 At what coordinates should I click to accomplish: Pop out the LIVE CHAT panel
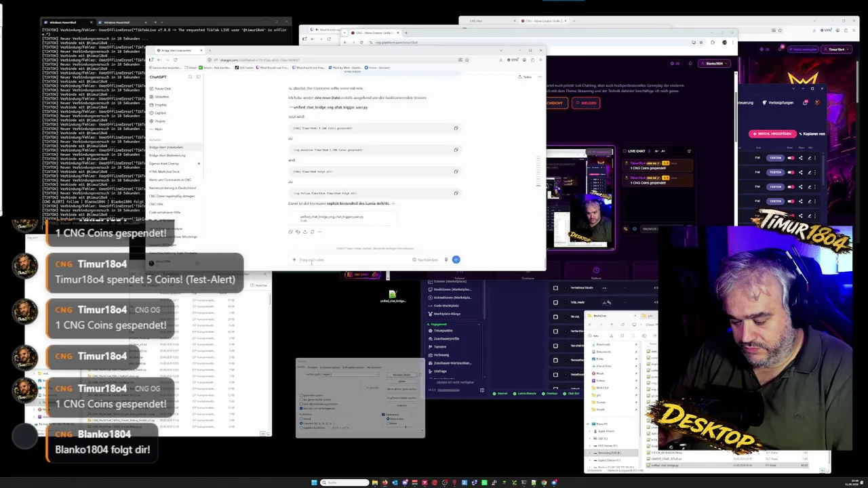pyautogui.click(x=689, y=151)
